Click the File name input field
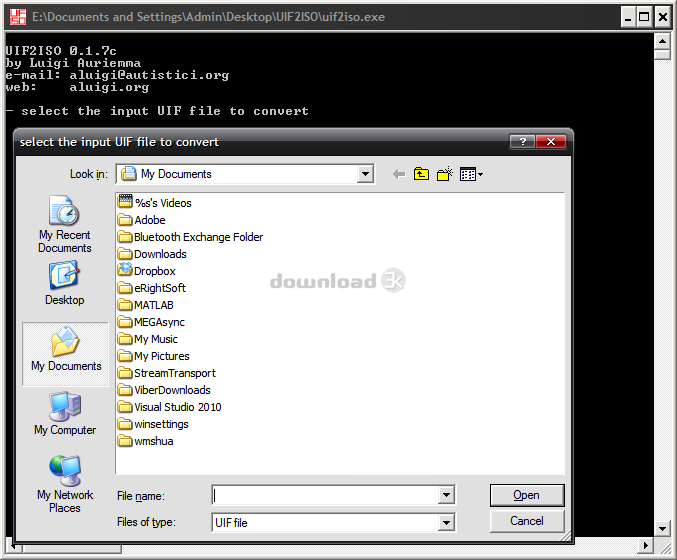Screen dimensions: 677x560 click(325, 495)
